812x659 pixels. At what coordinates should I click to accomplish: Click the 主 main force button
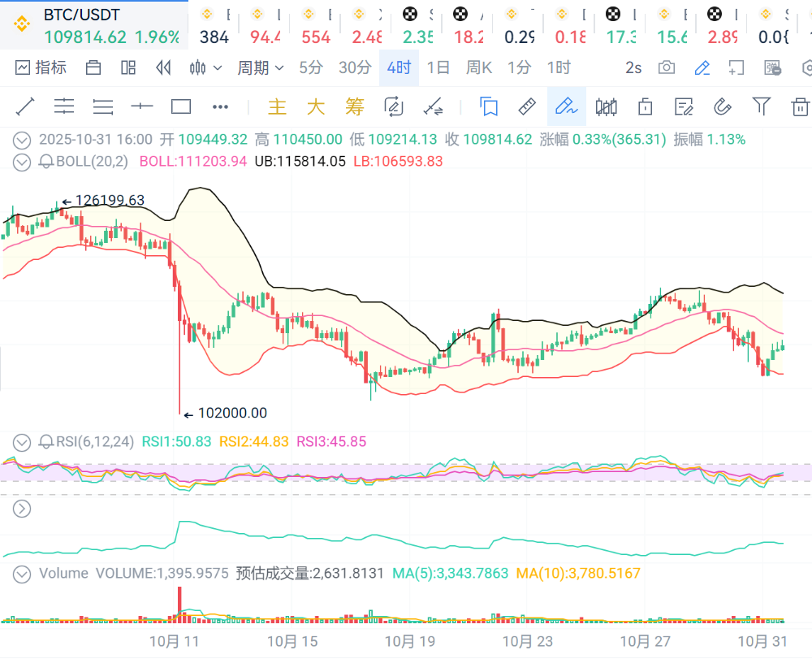point(278,106)
